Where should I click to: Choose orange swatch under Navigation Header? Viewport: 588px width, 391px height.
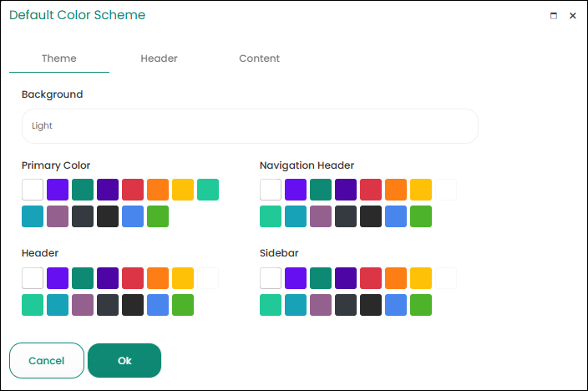click(x=396, y=190)
